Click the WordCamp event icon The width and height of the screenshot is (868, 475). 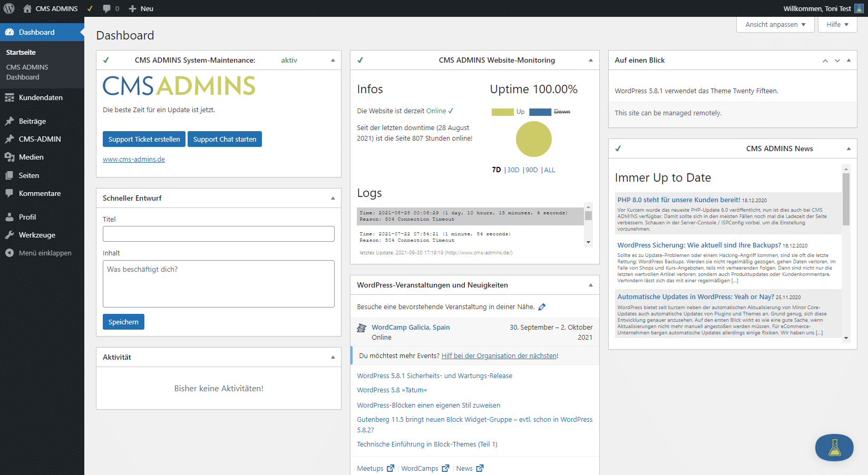362,328
